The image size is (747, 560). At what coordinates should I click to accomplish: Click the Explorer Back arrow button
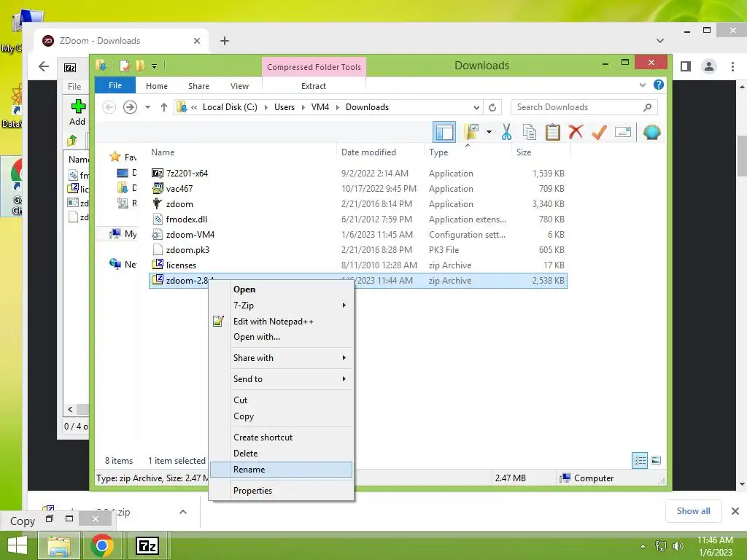[x=109, y=107]
